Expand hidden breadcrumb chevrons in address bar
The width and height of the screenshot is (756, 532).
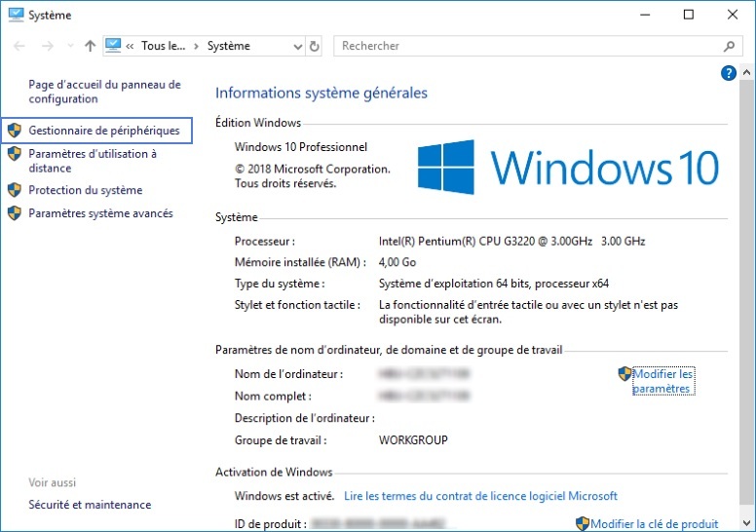pyautogui.click(x=130, y=46)
